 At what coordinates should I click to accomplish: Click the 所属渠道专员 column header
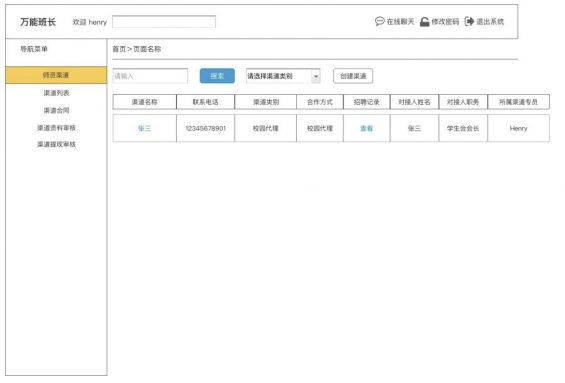tap(519, 102)
